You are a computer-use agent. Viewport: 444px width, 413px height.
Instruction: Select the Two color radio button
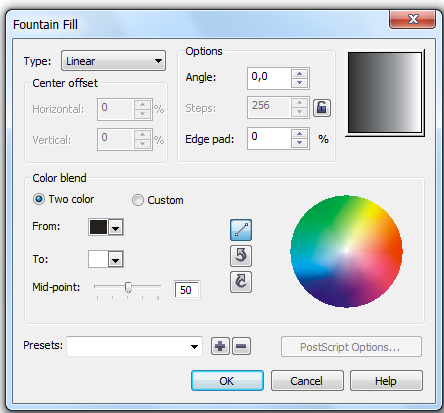39,199
